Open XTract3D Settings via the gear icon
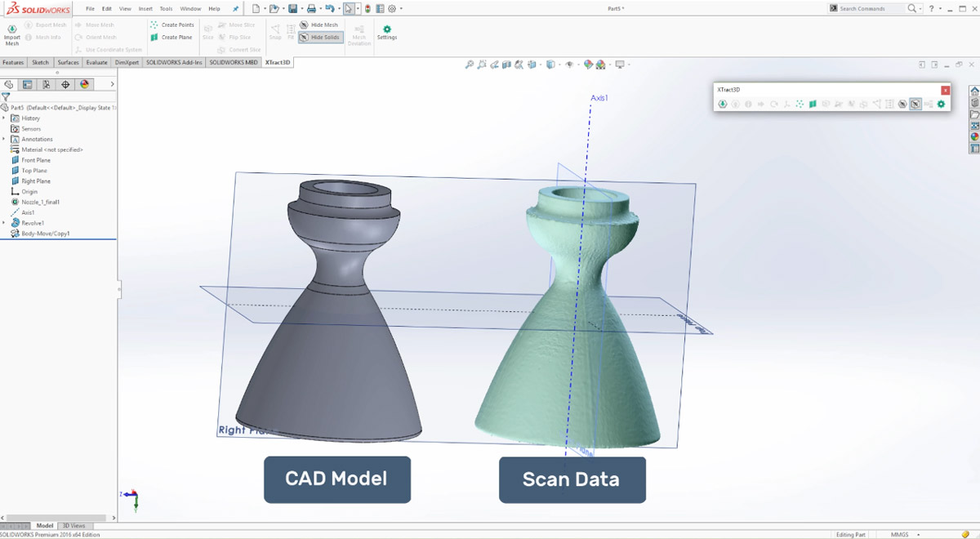Image resolution: width=980 pixels, height=539 pixels. (x=387, y=31)
